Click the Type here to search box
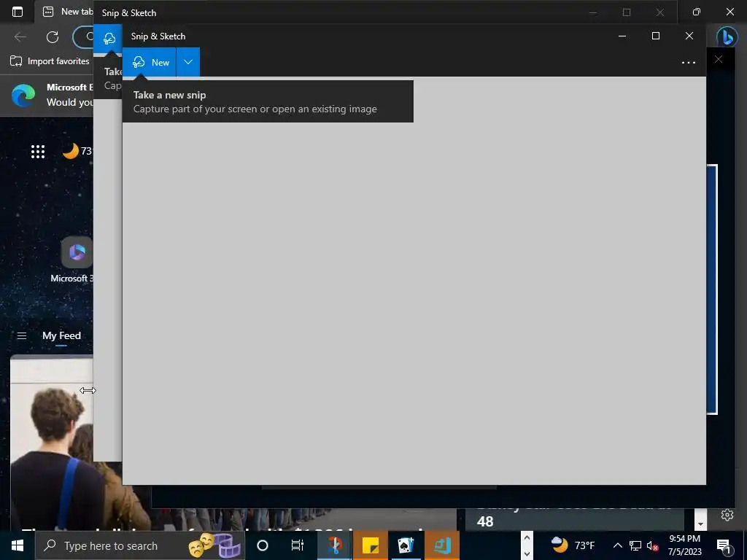This screenshot has height=560, width=747. [140, 545]
